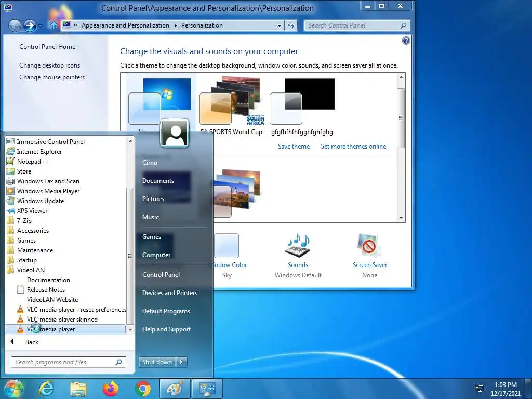This screenshot has width=532, height=399.
Task: Open Computer from Start menu
Action: (x=156, y=255)
